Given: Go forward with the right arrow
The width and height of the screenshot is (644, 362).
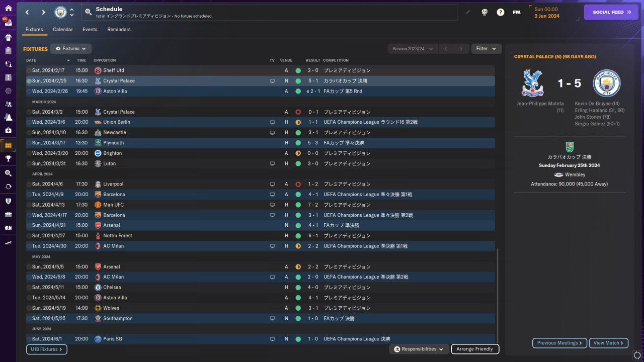Looking at the screenshot, I should 44,12.
